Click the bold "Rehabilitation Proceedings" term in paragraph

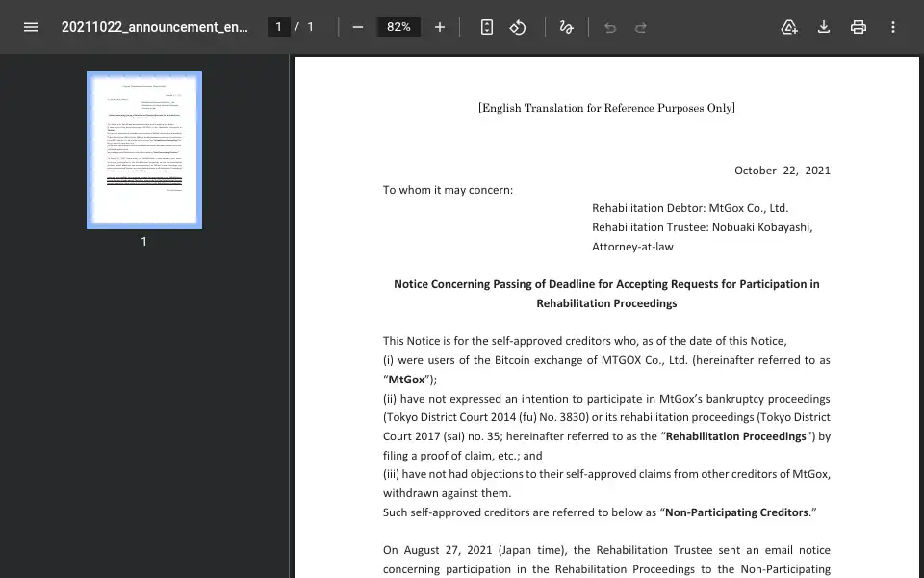point(735,436)
